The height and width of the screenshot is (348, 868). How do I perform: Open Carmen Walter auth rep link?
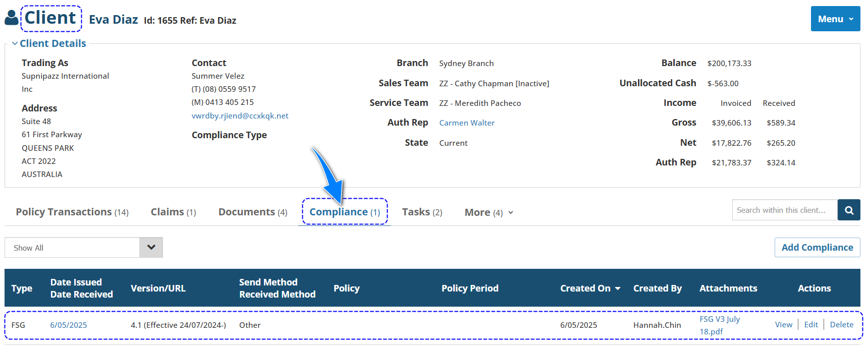[x=467, y=123]
